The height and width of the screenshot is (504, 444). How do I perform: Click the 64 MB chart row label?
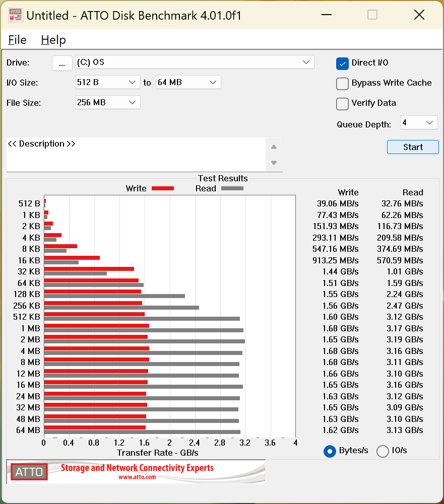coord(28,430)
